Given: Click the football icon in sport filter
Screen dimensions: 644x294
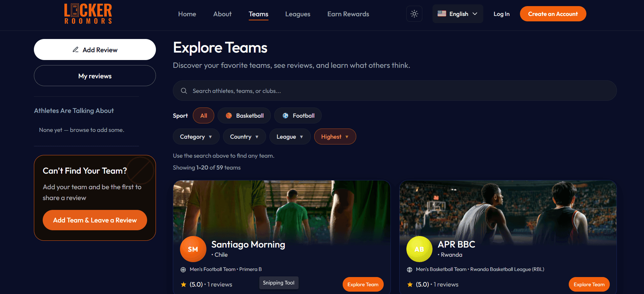Looking at the screenshot, I should click(285, 116).
